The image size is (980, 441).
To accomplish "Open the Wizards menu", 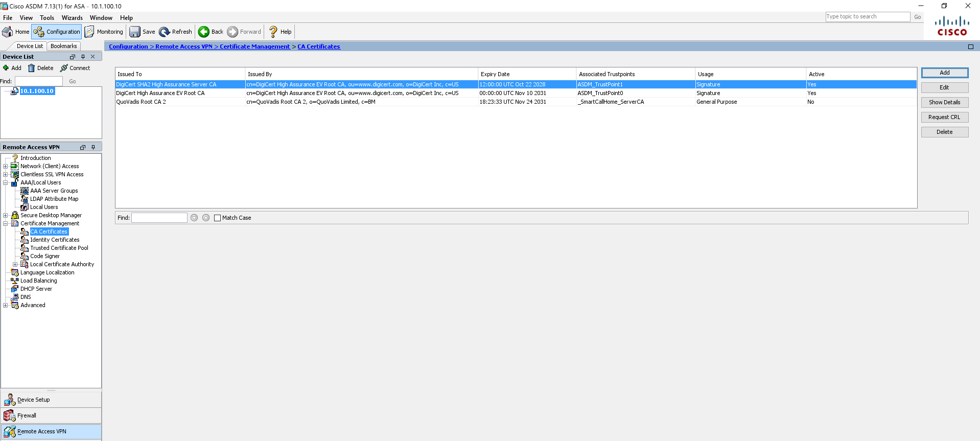I will [x=72, y=18].
